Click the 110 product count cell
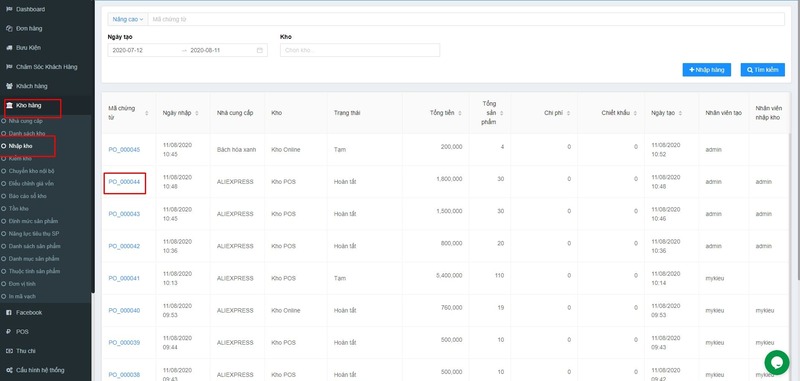Screen dimensions: 800x381 pos(499,275)
